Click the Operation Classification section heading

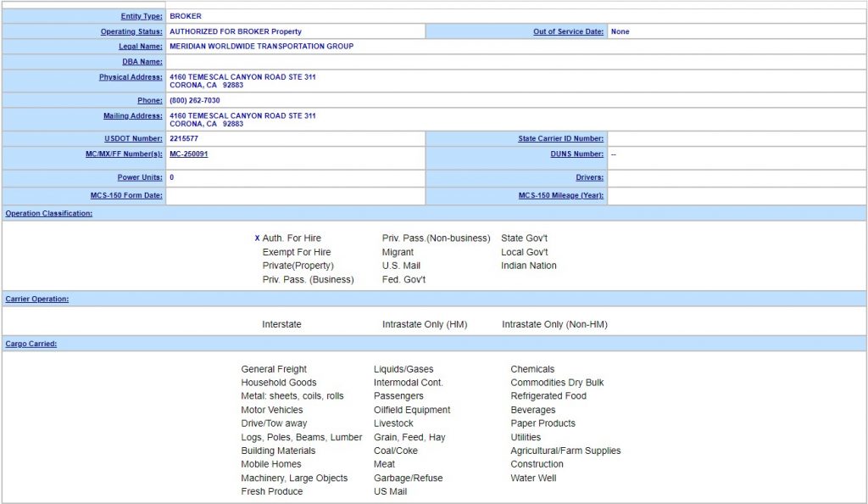48,214
